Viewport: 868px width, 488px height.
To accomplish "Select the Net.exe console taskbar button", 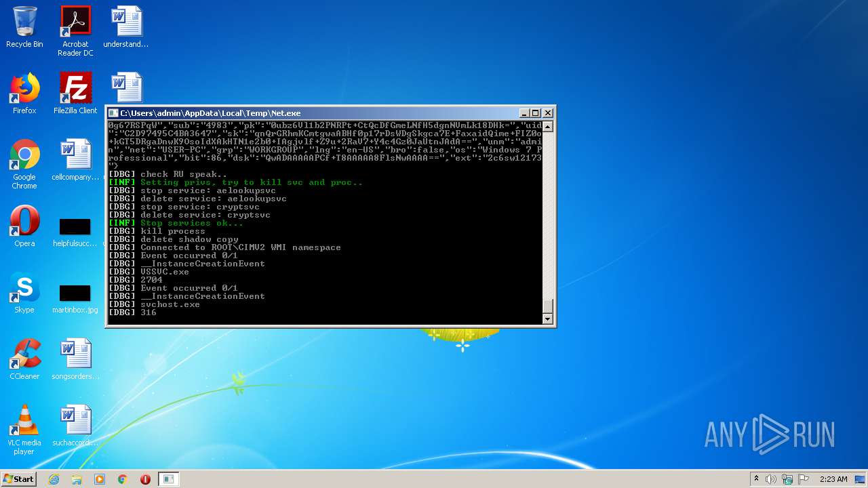I will 168,479.
